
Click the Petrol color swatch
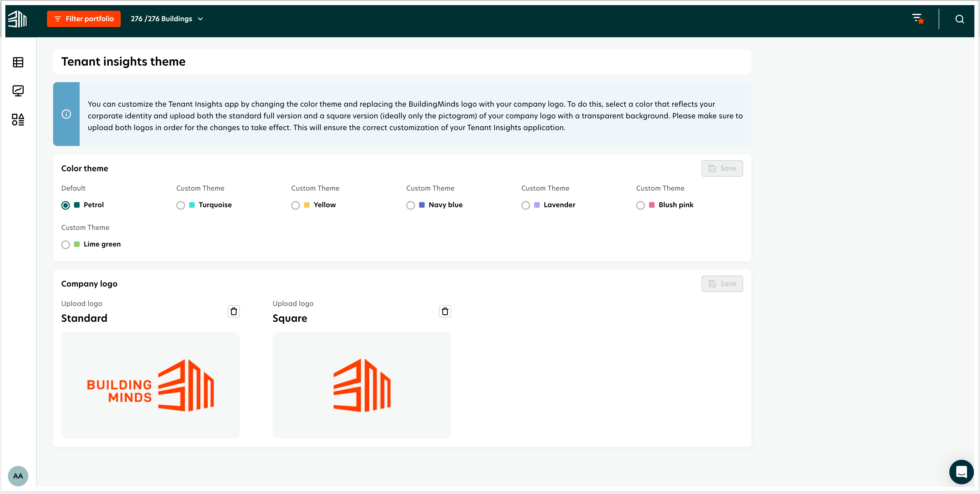pyautogui.click(x=77, y=205)
